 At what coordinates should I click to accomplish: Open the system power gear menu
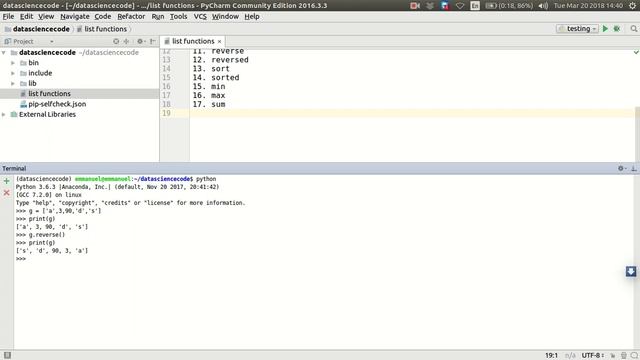(x=632, y=6)
